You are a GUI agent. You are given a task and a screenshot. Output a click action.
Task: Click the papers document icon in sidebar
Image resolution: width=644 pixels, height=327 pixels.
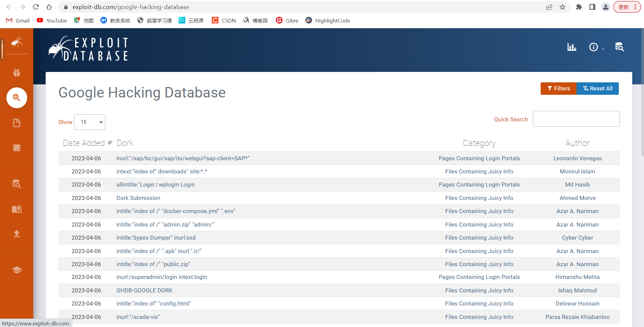(16, 123)
